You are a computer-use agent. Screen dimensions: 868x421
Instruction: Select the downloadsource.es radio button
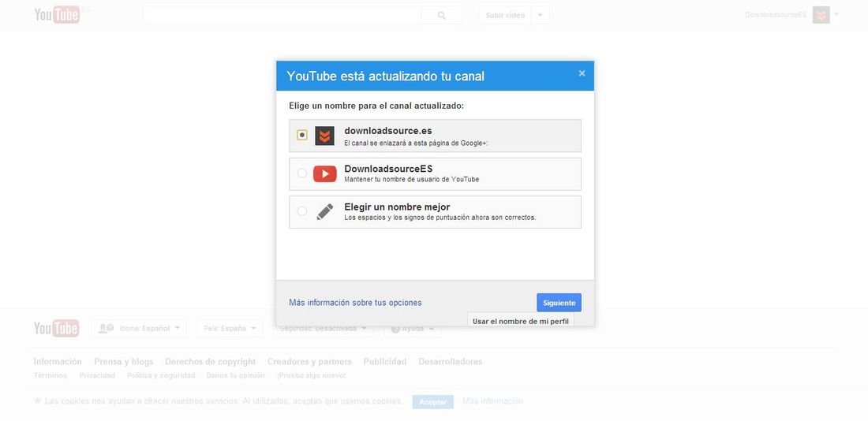[x=301, y=135]
